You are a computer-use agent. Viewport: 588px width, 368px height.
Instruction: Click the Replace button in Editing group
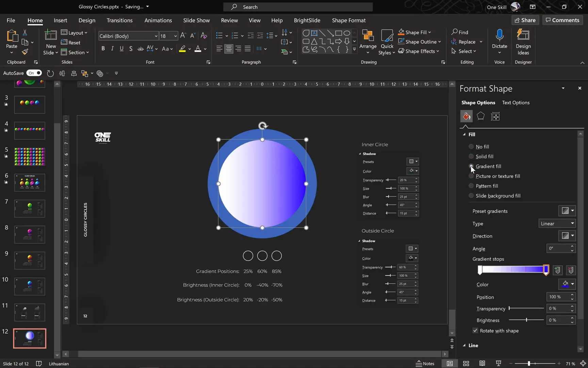tap(467, 42)
